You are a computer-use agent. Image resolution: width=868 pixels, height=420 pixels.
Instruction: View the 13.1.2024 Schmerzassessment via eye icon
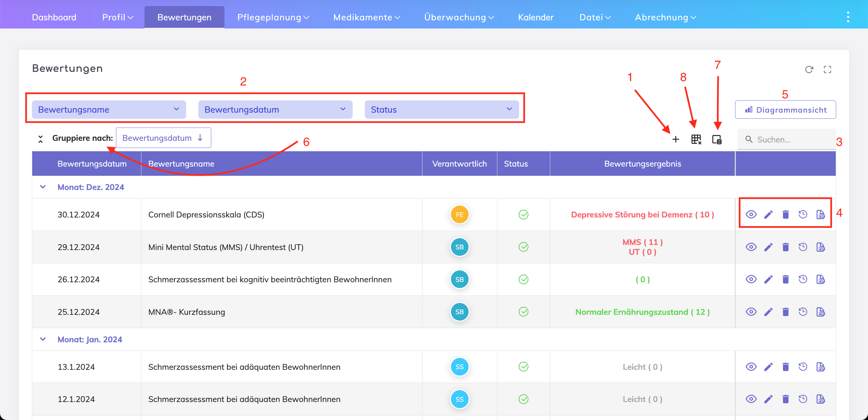[751, 367]
